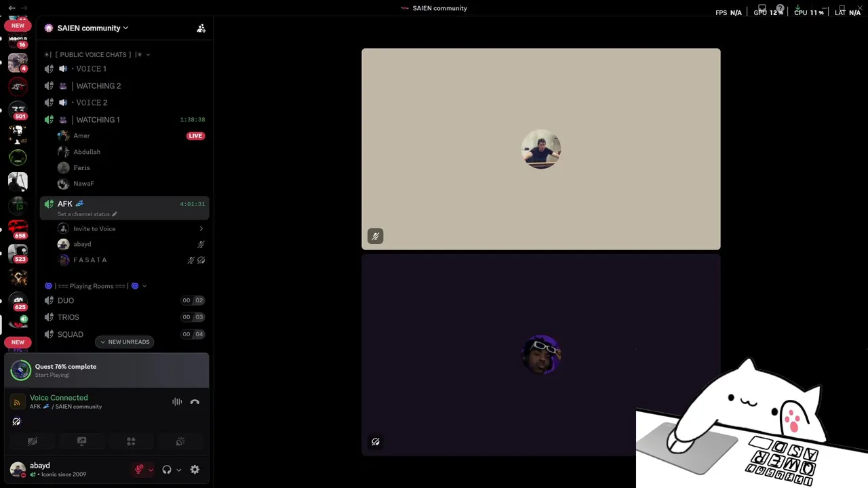Screen dimensions: 868x488
Task: Open the server icon with the 625 badge
Action: tap(18, 302)
